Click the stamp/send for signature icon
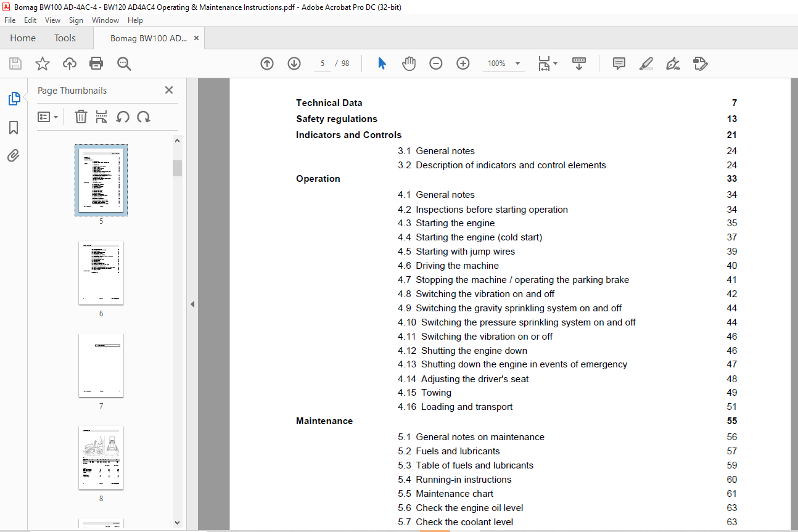Image resolution: width=798 pixels, height=532 pixels. [x=700, y=63]
